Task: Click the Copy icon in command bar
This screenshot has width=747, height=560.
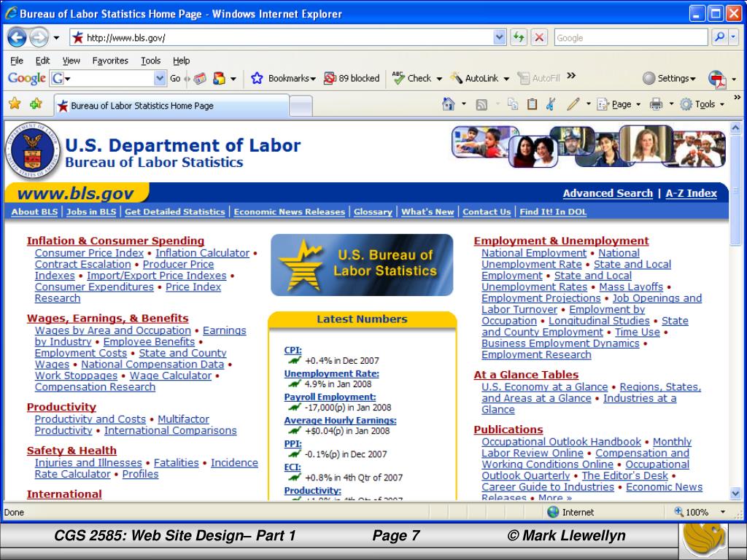Action: pos(513,104)
